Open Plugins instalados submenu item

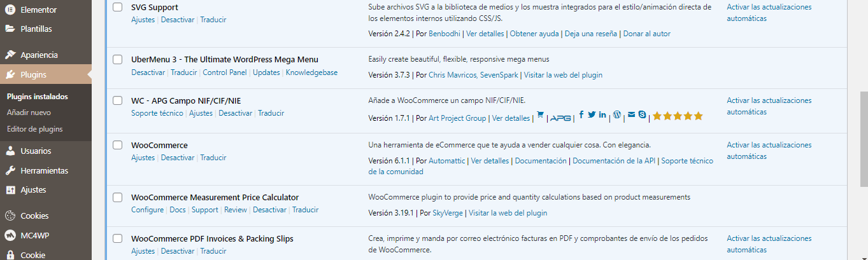[37, 97]
